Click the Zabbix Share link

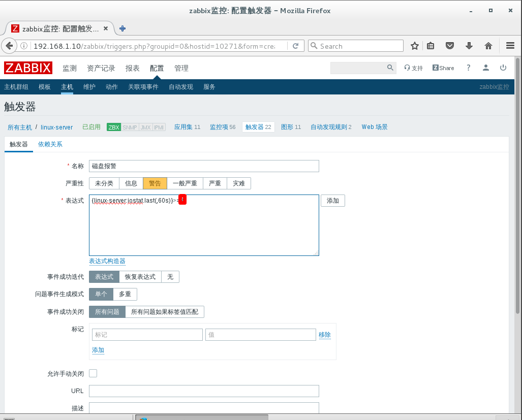pos(443,68)
